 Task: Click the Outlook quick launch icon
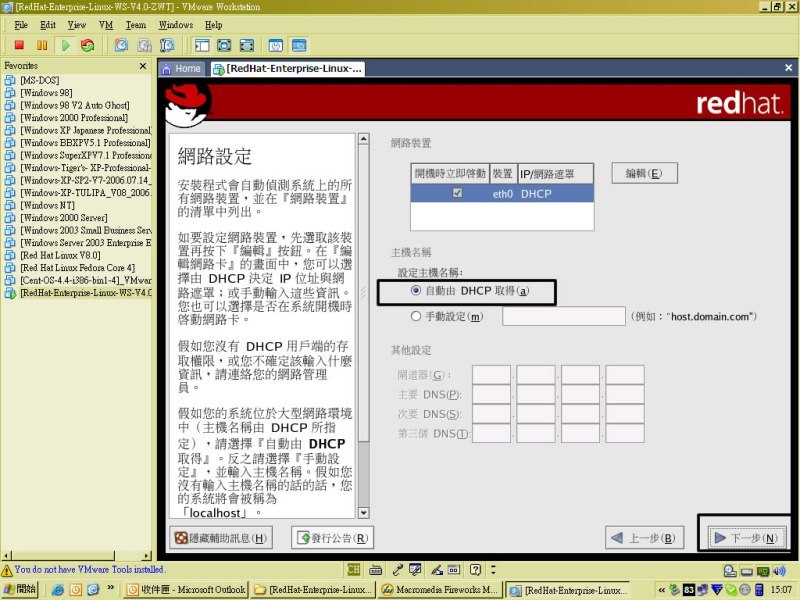[76, 590]
